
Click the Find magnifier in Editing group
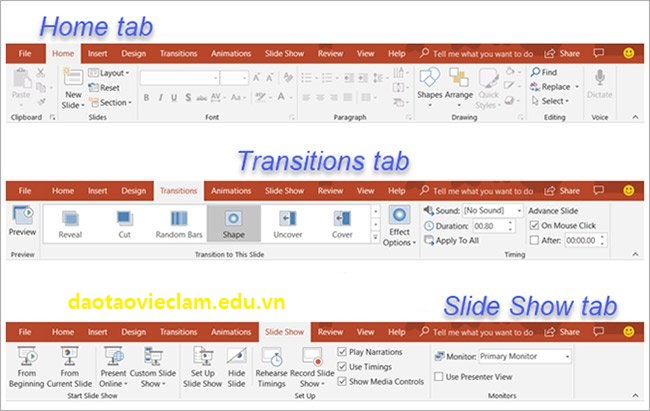[536, 72]
